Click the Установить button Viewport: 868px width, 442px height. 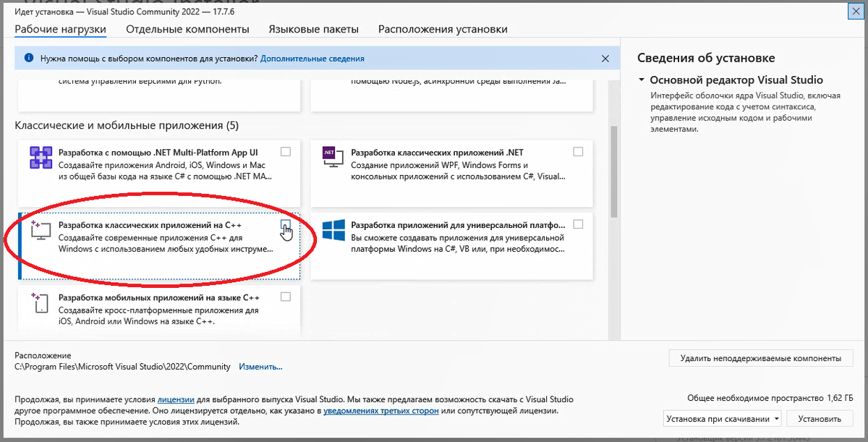pyautogui.click(x=820, y=418)
